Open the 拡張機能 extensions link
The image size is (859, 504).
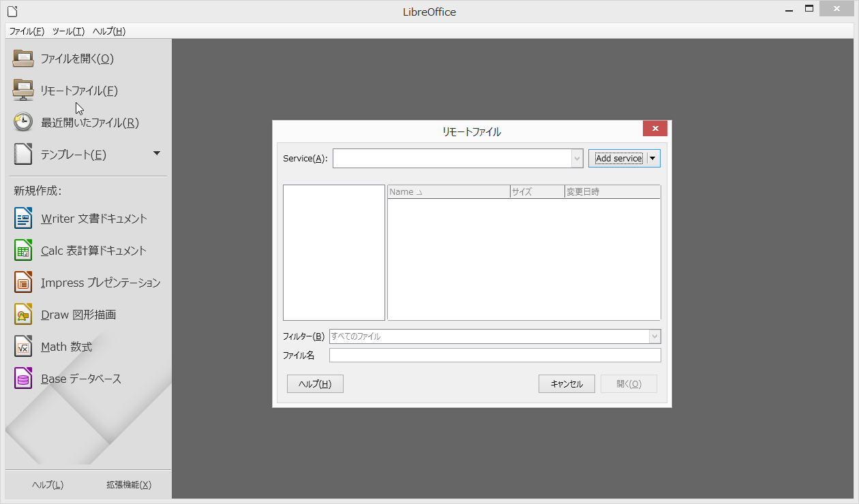click(129, 484)
